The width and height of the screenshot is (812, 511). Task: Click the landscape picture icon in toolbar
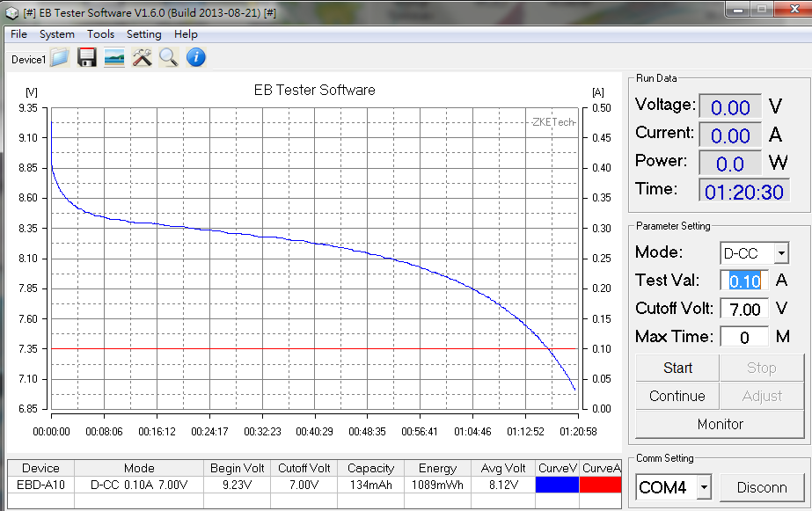pyautogui.click(x=114, y=58)
